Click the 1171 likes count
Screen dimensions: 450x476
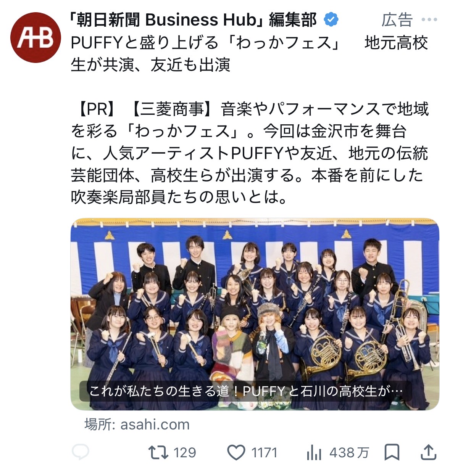264,453
